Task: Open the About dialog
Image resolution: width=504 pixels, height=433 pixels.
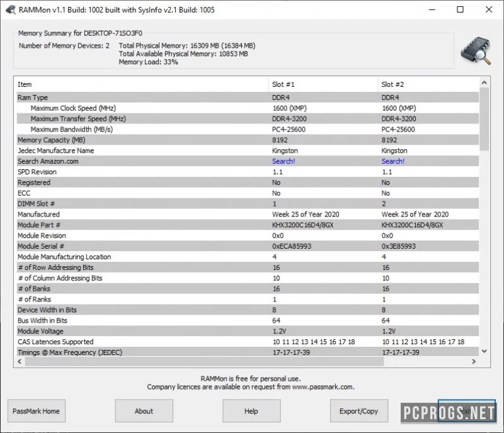Action: (x=144, y=411)
